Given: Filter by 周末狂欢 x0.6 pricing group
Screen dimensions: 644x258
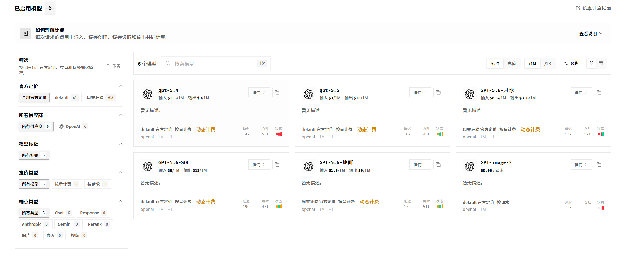Looking at the screenshot, I should pyautogui.click(x=101, y=97).
